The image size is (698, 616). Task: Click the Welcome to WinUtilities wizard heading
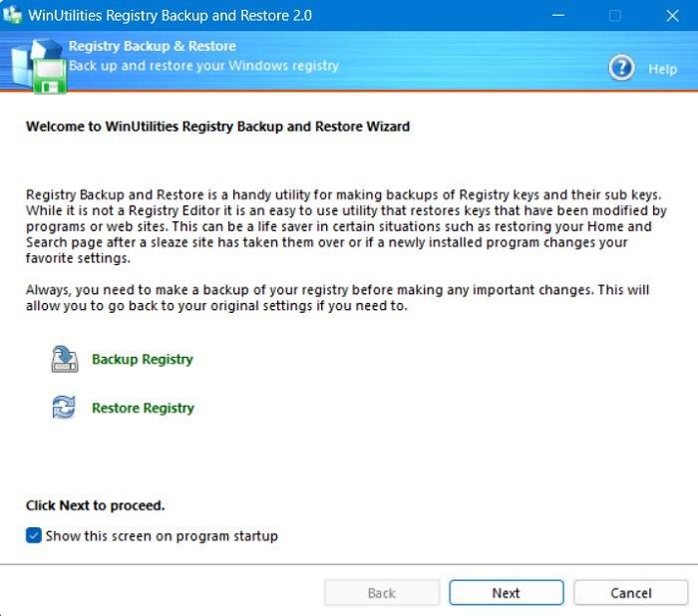[217, 127]
